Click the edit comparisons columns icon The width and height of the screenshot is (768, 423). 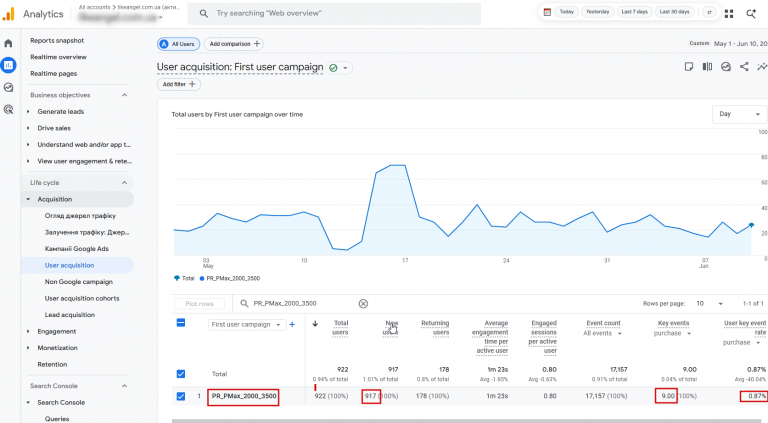click(707, 67)
